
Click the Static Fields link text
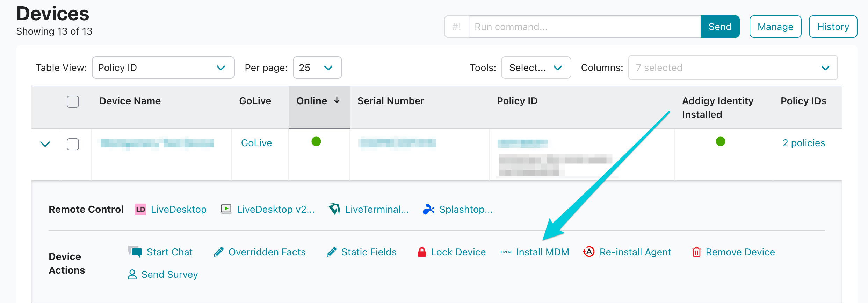pyautogui.click(x=369, y=252)
